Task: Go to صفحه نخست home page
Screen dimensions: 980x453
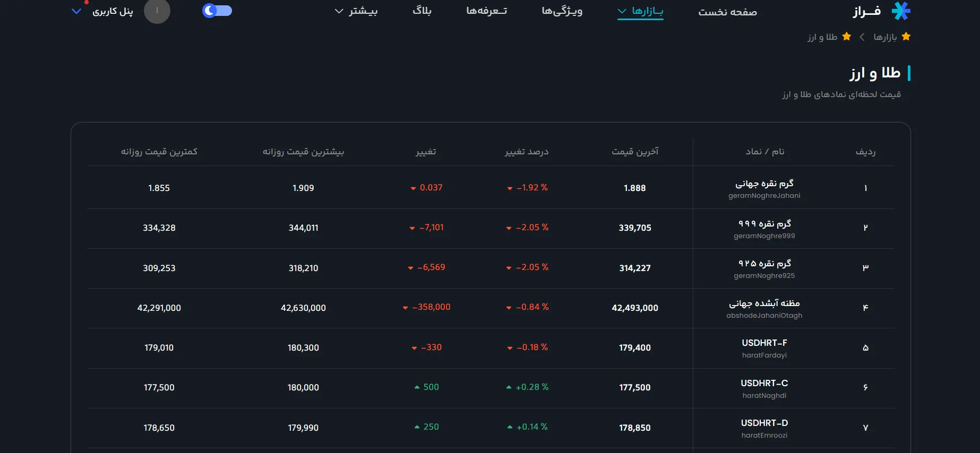Action: click(727, 12)
